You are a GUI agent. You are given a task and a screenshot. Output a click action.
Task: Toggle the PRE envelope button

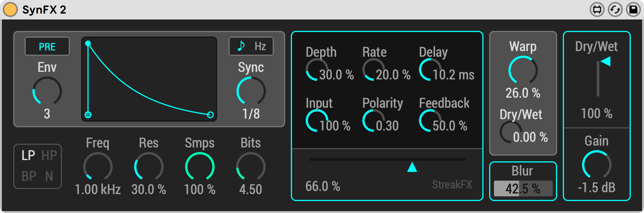[x=47, y=47]
